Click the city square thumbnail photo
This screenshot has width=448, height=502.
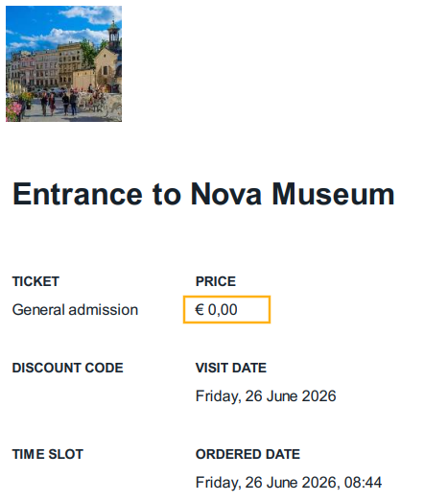(x=63, y=63)
